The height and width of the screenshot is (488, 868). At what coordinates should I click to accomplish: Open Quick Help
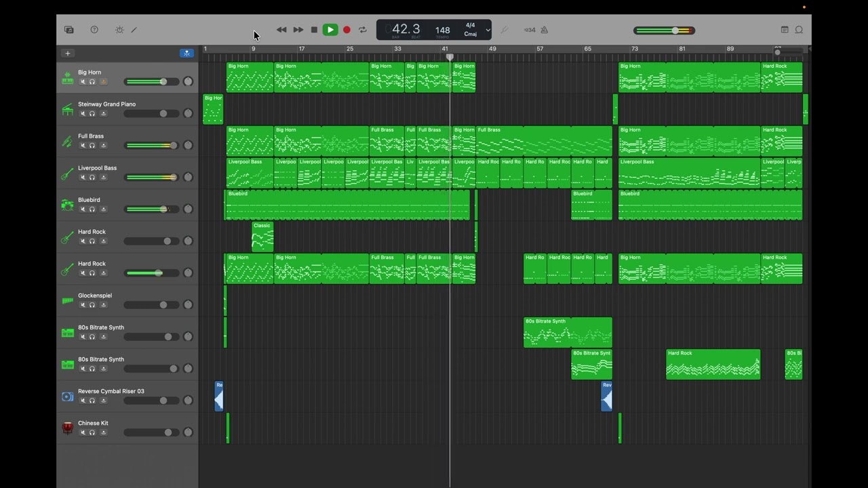pos(94,30)
